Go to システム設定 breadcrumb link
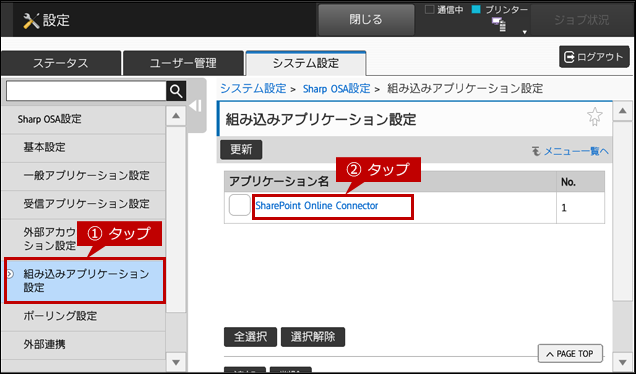The height and width of the screenshot is (374, 636). pos(253,88)
